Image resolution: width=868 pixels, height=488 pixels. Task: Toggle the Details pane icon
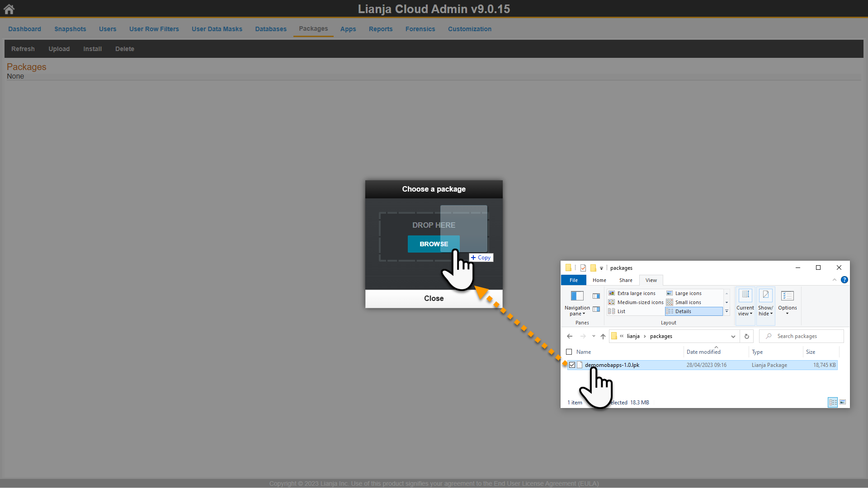click(x=596, y=310)
